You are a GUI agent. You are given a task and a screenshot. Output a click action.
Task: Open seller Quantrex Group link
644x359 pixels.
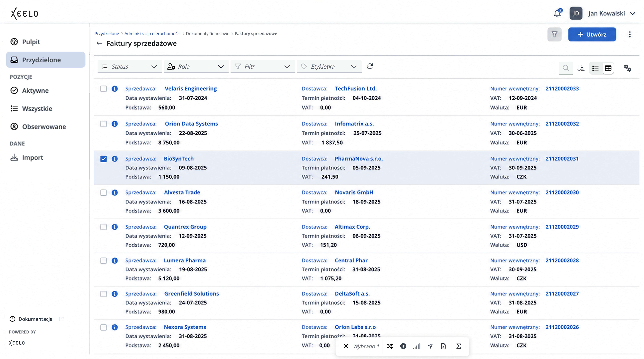[185, 227]
